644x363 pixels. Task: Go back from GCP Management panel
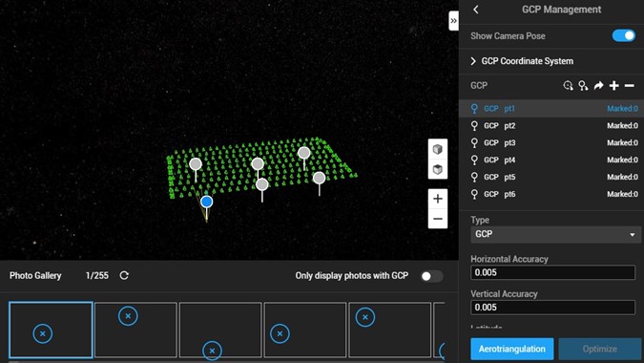pos(476,10)
